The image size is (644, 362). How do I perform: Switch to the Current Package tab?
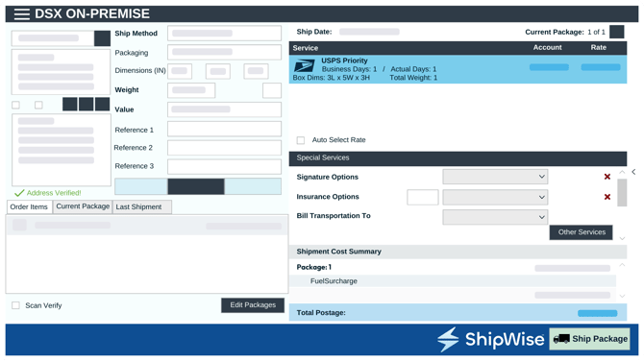point(83,206)
